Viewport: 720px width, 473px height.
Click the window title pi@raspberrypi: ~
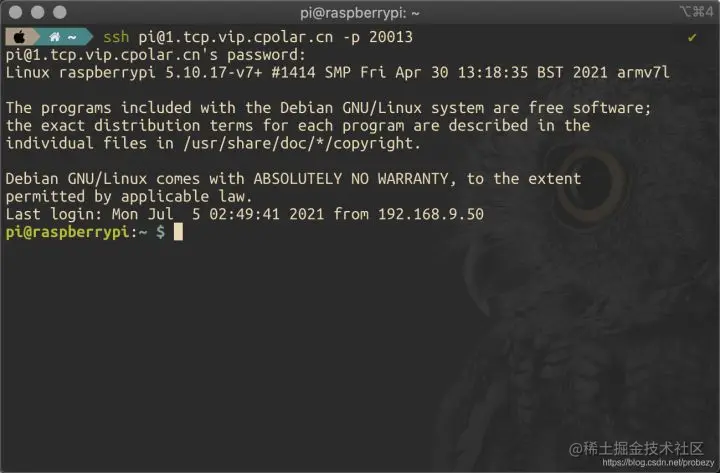pos(360,13)
